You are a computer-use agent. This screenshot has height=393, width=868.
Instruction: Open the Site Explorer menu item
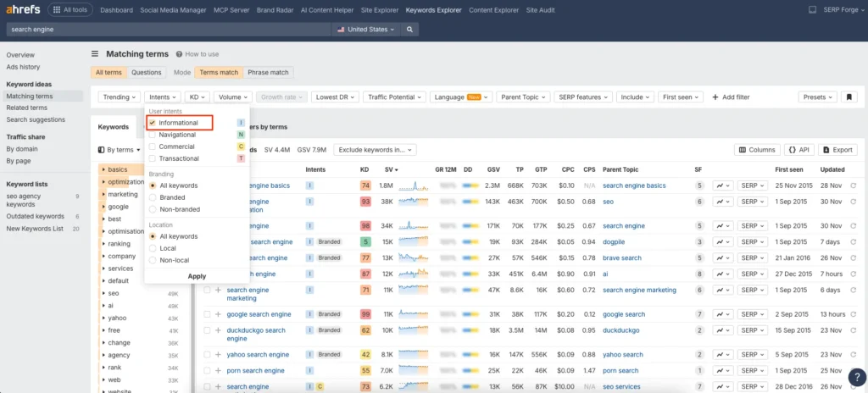tap(381, 10)
